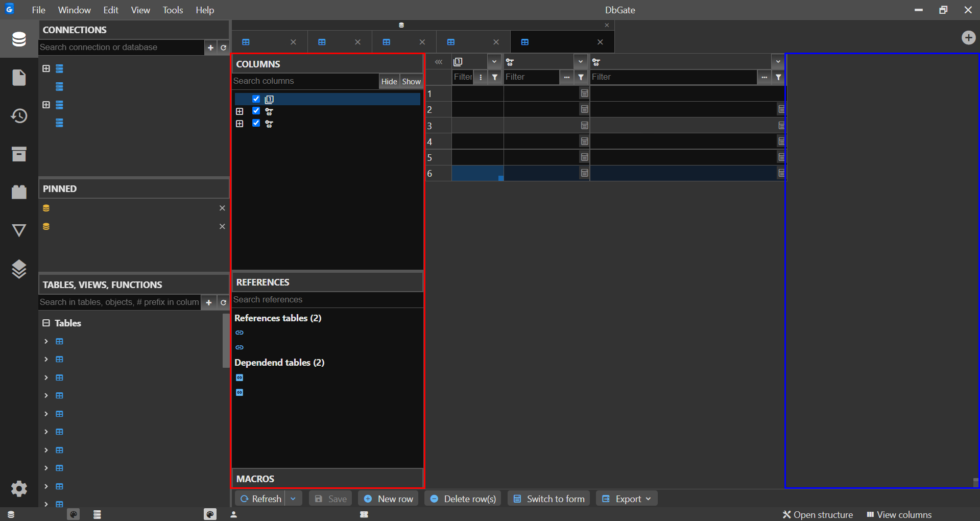
Task: Refresh the tables, views, functions list
Action: (x=223, y=302)
